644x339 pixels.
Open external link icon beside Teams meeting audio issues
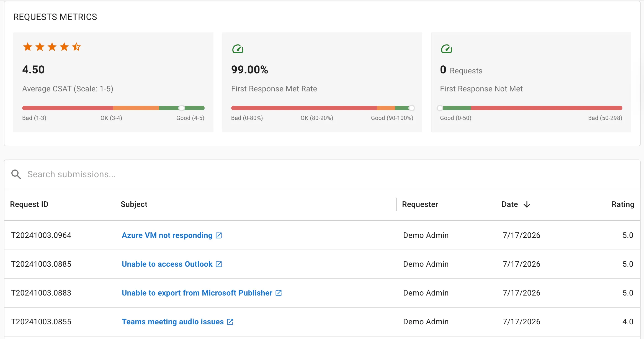tap(230, 322)
